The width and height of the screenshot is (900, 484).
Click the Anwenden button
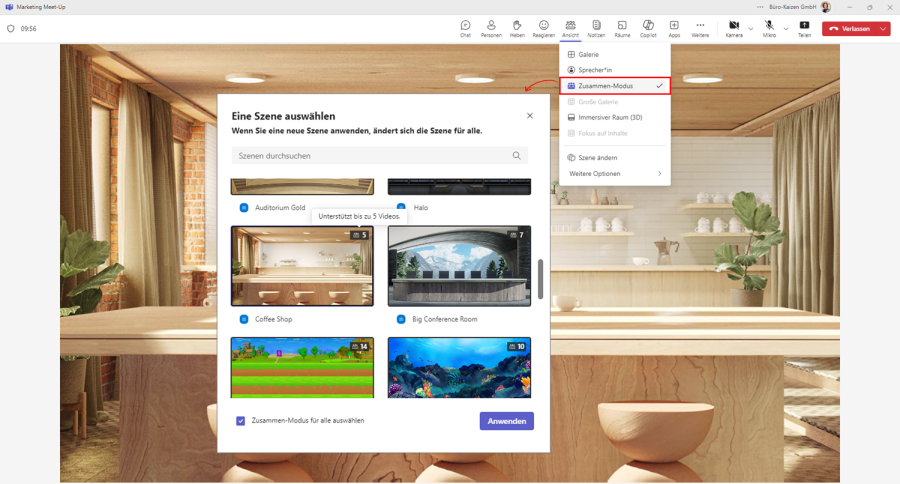pos(506,421)
